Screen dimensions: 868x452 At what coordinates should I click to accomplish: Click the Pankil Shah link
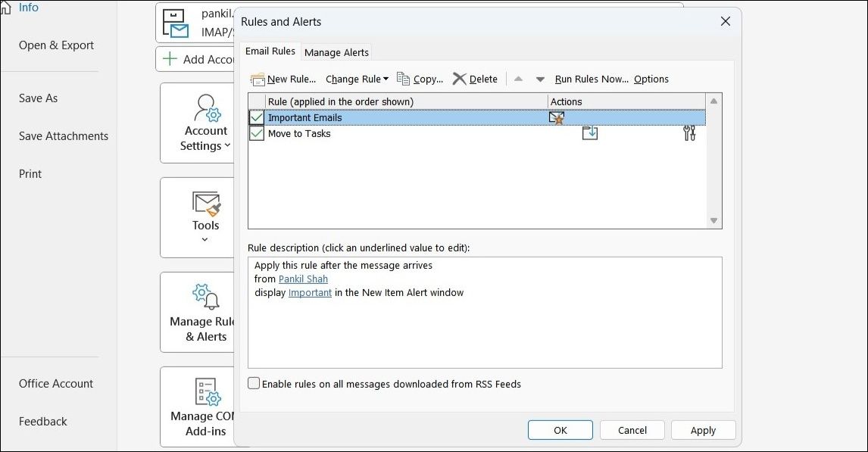coord(303,279)
